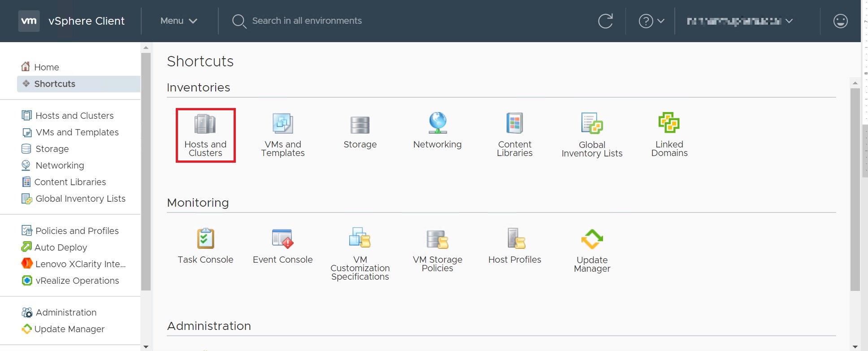Open Networking in the sidebar
Screen dimensions: 868x351
[53, 165]
